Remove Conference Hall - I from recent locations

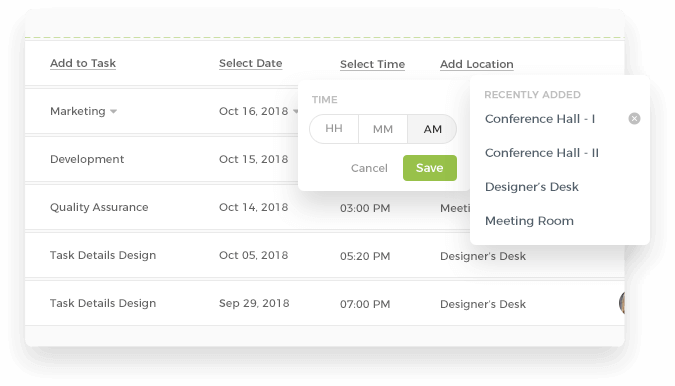coord(634,118)
